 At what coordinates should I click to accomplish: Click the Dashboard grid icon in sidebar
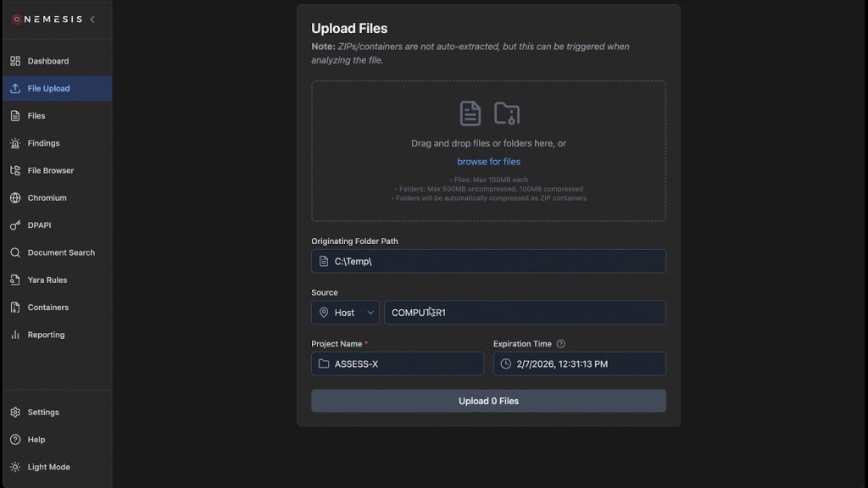(15, 61)
